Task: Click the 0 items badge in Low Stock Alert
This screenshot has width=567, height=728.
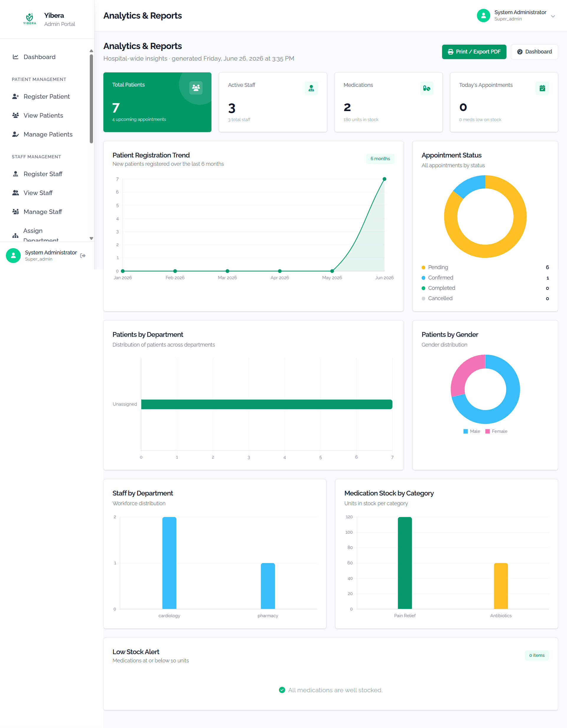Action: 537,656
